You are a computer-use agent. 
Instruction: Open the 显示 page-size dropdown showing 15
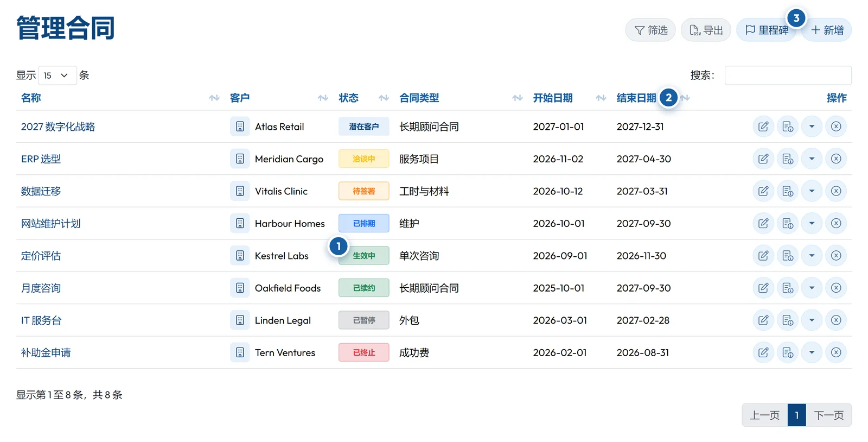57,75
